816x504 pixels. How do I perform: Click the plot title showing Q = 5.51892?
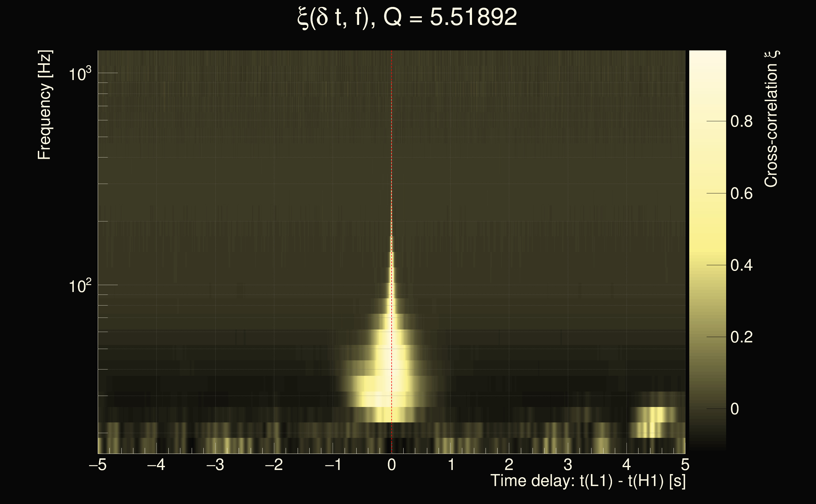407,17
